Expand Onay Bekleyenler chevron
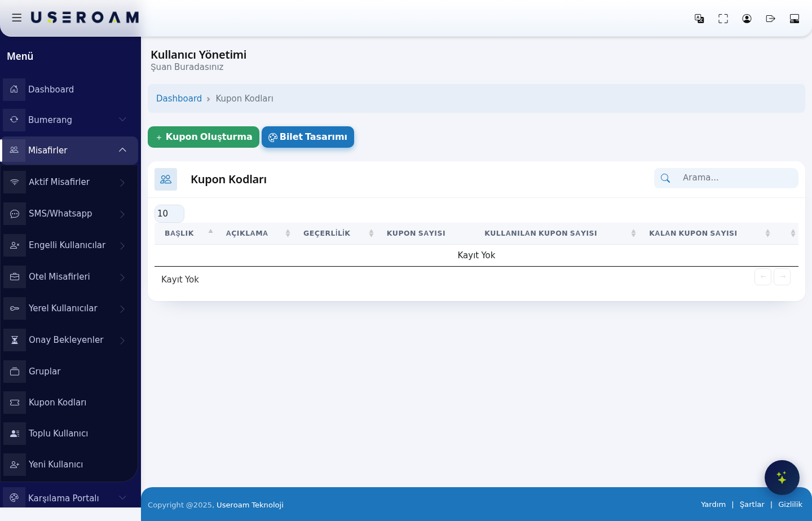Image resolution: width=812 pixels, height=521 pixels. [122, 340]
